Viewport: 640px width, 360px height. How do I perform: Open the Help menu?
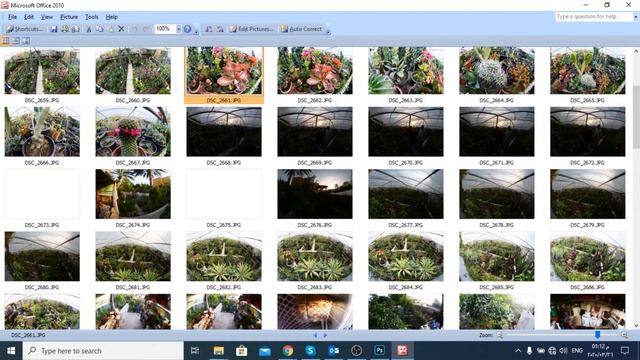[111, 17]
